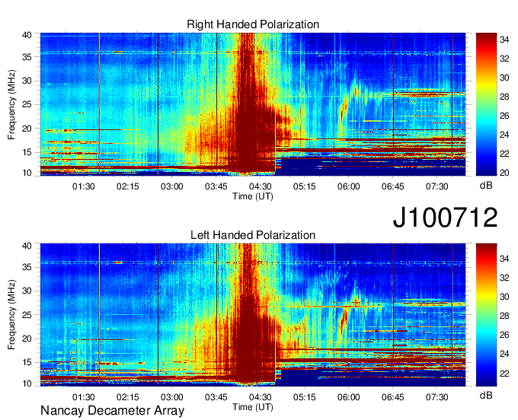Click the Right Handed Polarization title
This screenshot has height=420, width=518.
253,24
